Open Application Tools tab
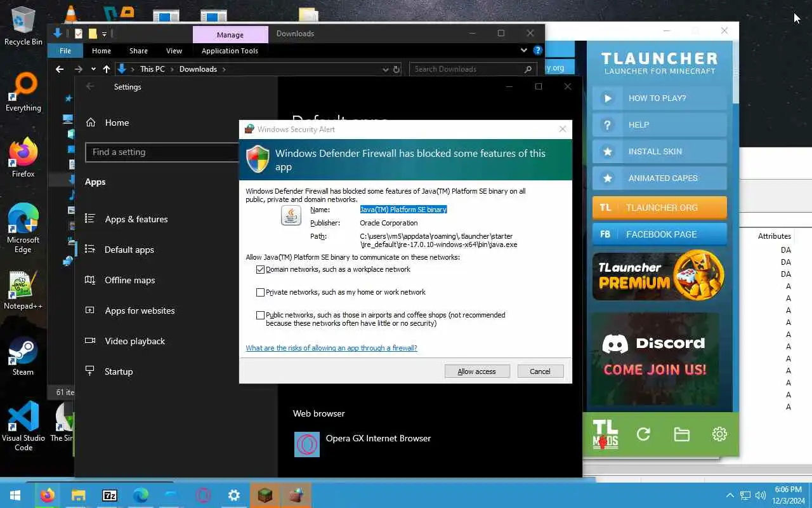This screenshot has height=508, width=812. click(230, 51)
